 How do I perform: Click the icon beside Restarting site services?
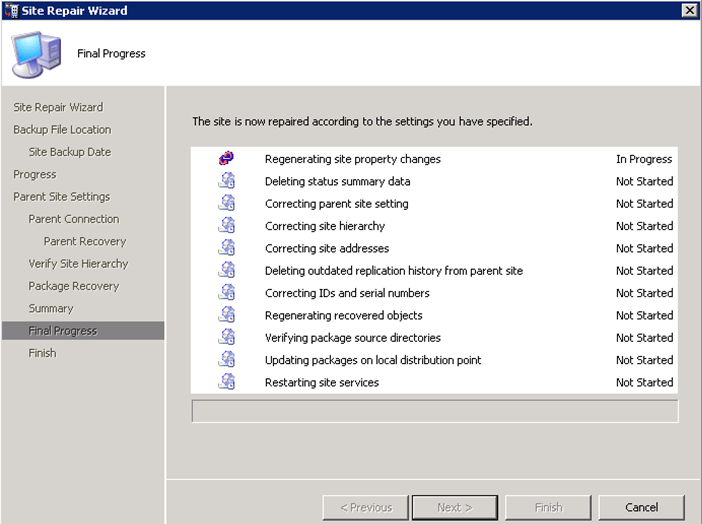227,382
